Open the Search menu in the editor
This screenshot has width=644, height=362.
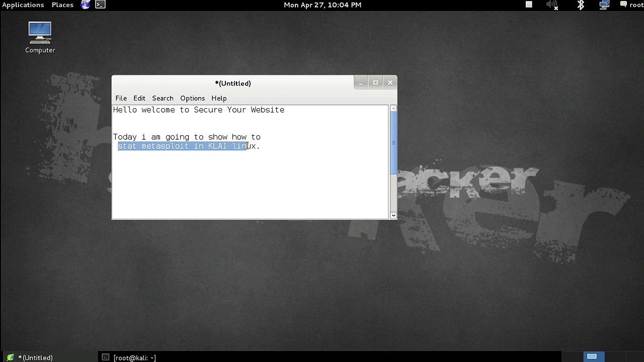tap(163, 98)
